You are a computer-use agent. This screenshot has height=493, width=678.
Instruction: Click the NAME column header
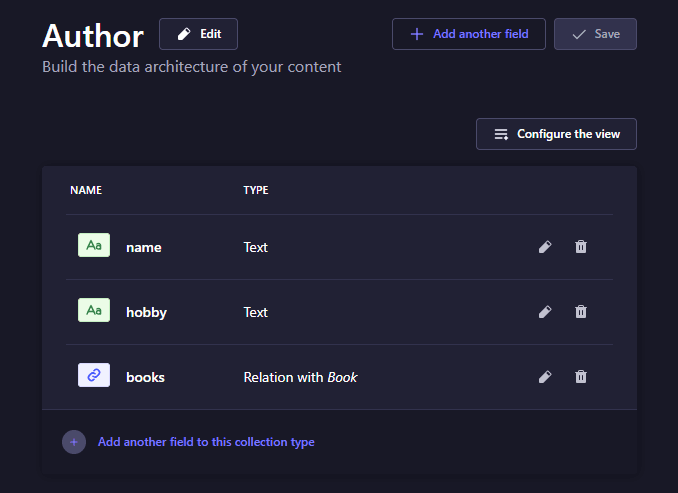point(86,190)
